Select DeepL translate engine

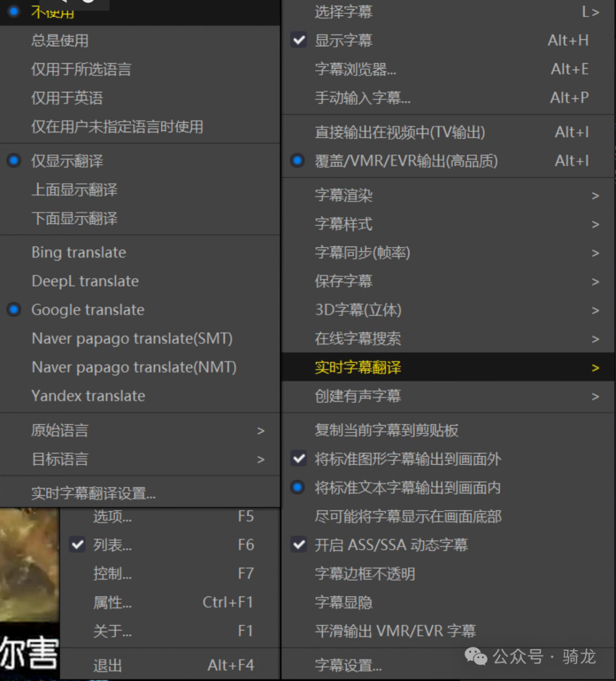click(x=84, y=281)
